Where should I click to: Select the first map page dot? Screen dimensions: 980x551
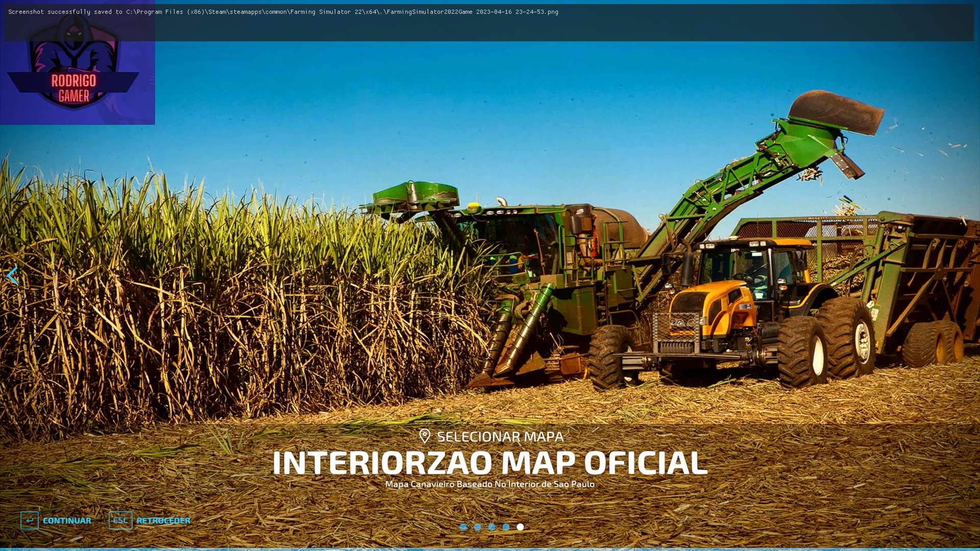pyautogui.click(x=463, y=527)
